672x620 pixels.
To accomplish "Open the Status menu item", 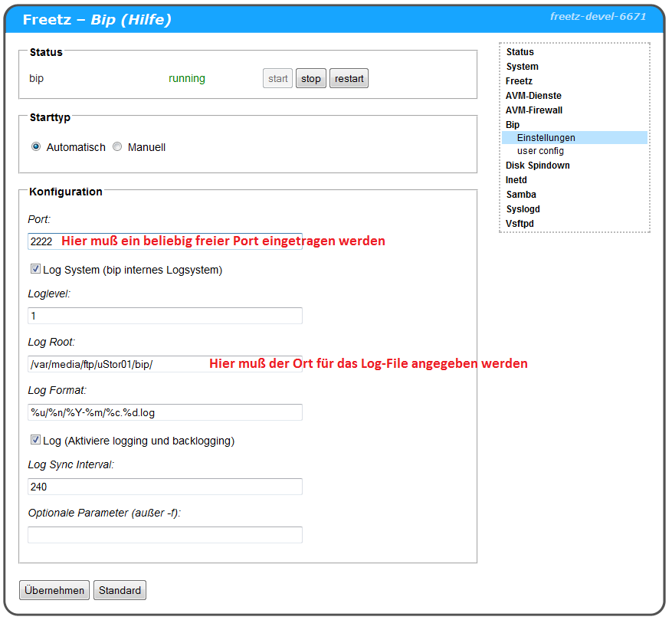I will (520, 52).
